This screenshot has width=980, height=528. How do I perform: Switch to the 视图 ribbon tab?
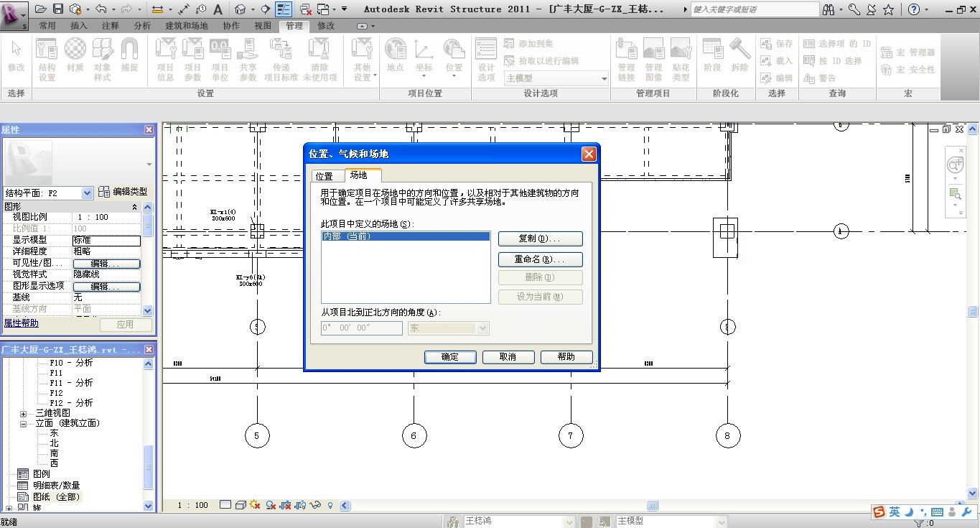click(263, 26)
